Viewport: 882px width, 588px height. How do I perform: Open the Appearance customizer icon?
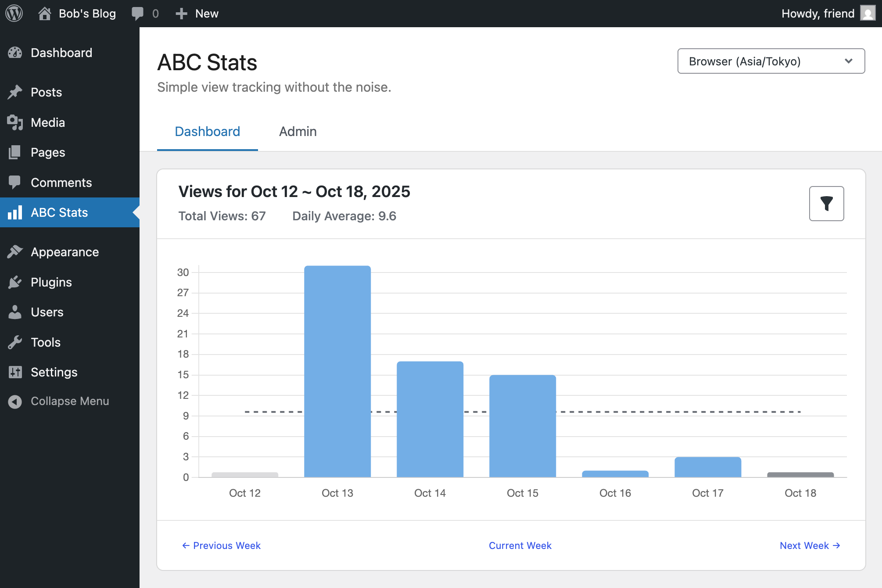[x=15, y=251]
